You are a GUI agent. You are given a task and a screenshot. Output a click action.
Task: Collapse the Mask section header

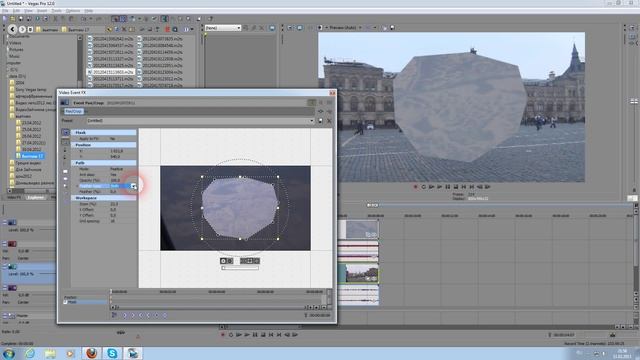(x=104, y=132)
